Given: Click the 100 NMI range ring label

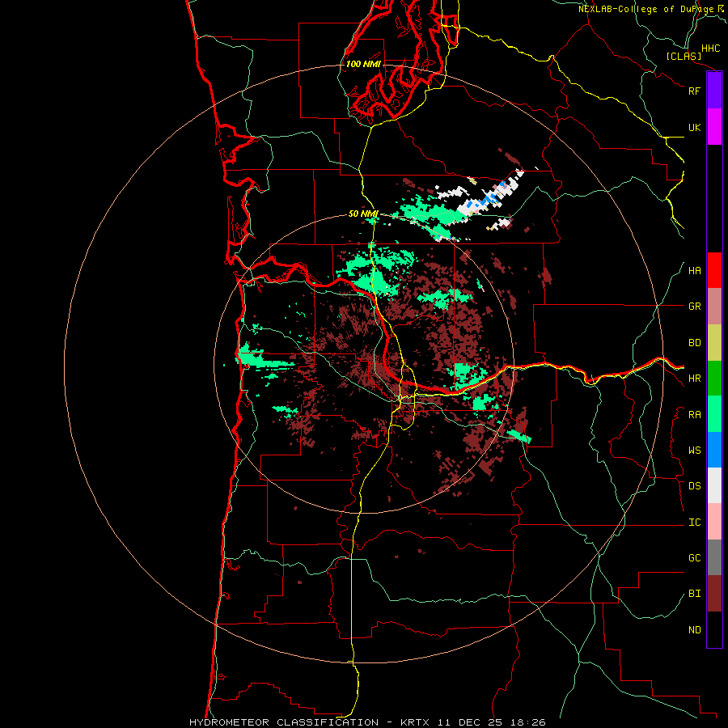Looking at the screenshot, I should point(363,64).
